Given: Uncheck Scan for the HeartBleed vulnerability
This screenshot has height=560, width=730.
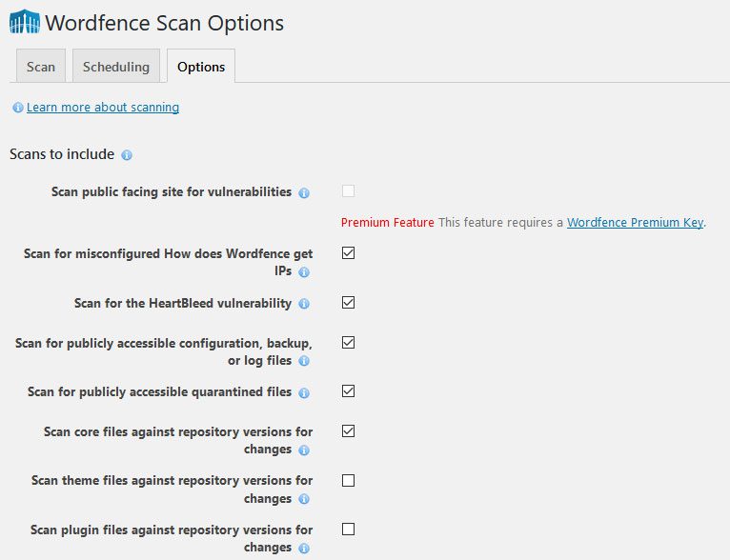Looking at the screenshot, I should click(348, 302).
